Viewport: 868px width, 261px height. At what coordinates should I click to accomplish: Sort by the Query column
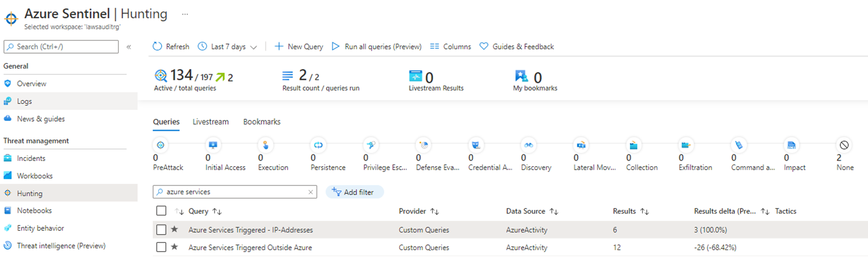[x=205, y=211]
